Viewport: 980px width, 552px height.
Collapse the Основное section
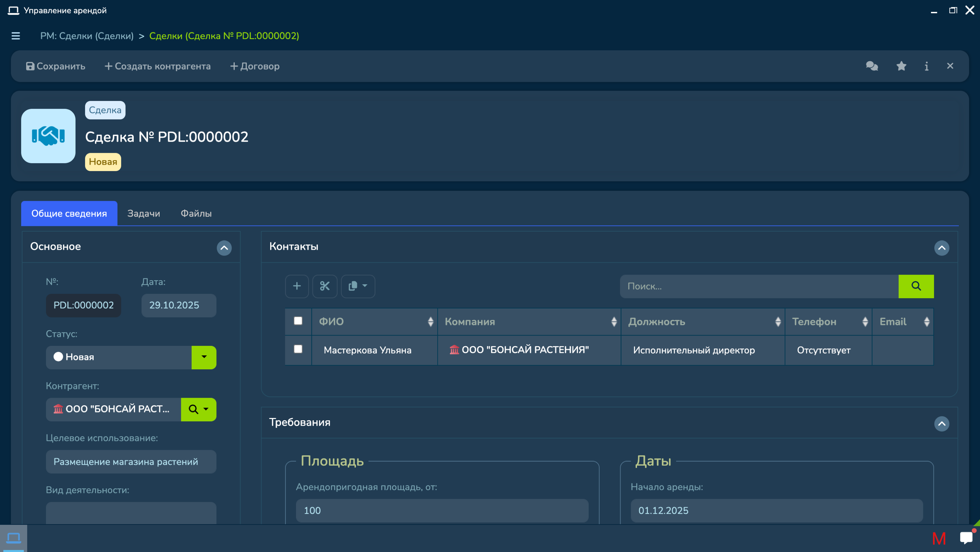(x=224, y=248)
